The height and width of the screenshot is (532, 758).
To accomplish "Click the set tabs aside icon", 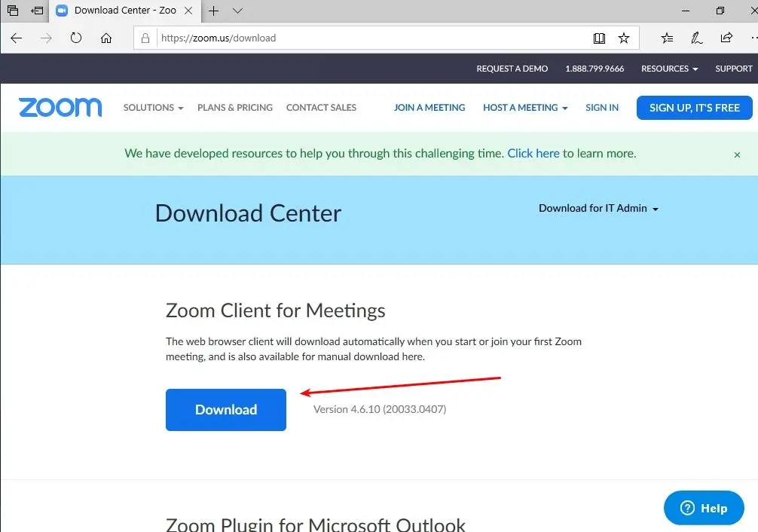I will (x=37, y=10).
